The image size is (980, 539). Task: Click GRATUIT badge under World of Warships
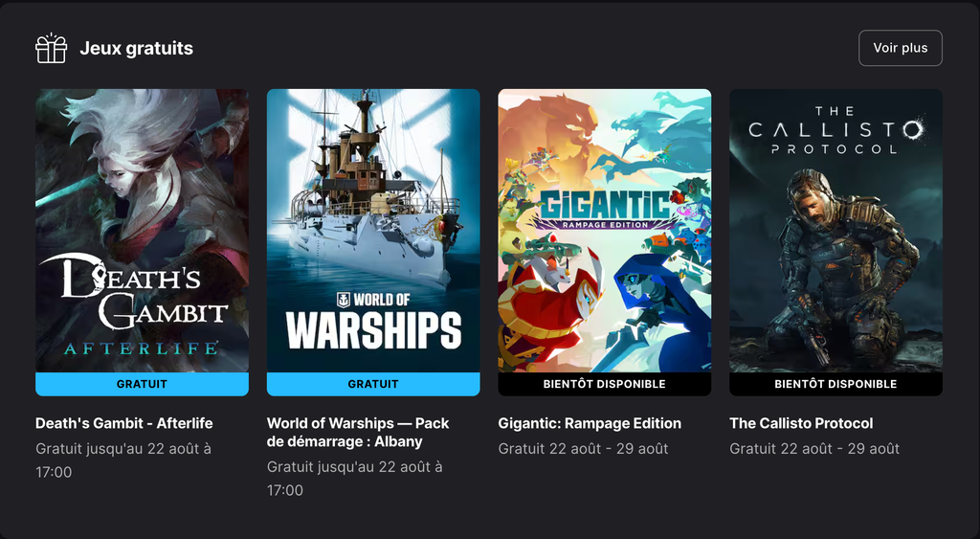point(373,384)
